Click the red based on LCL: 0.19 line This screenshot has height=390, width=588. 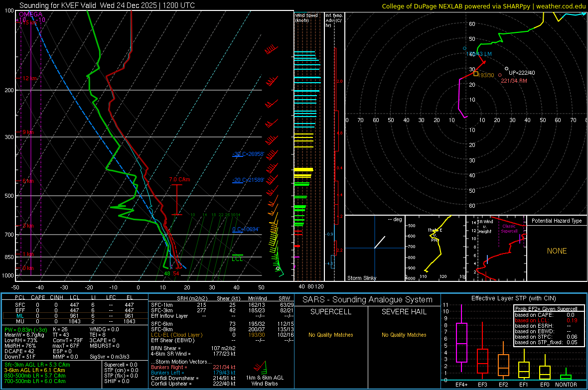pos(546,320)
